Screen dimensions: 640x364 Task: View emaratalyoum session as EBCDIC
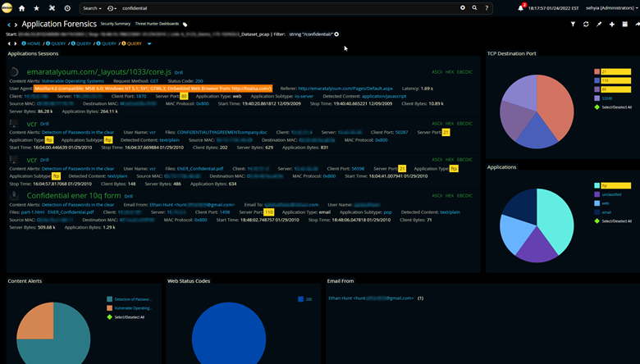[464, 72]
